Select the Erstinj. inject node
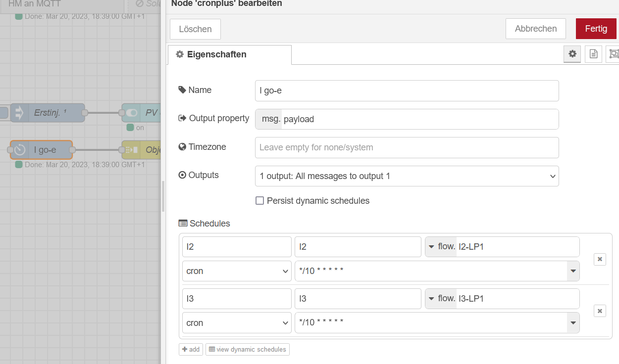 (x=47, y=113)
